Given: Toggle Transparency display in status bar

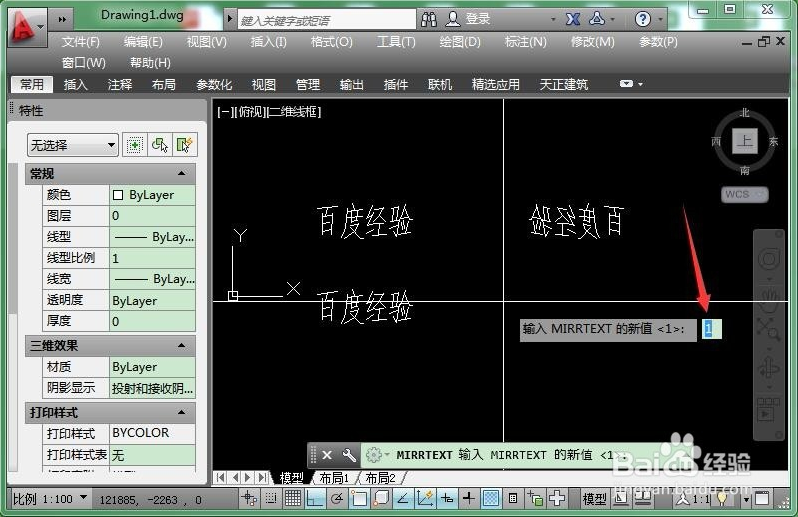Looking at the screenshot, I should [x=491, y=498].
